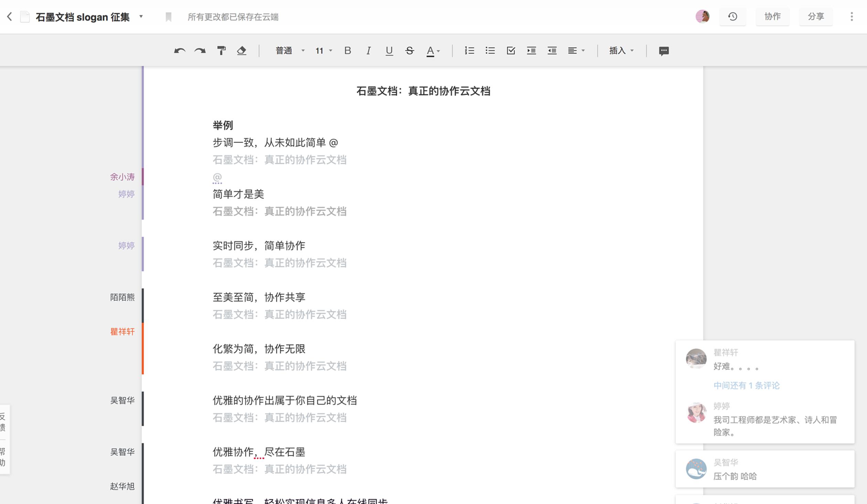The width and height of the screenshot is (867, 504).
Task: Open the user avatar in header
Action: pyautogui.click(x=702, y=17)
